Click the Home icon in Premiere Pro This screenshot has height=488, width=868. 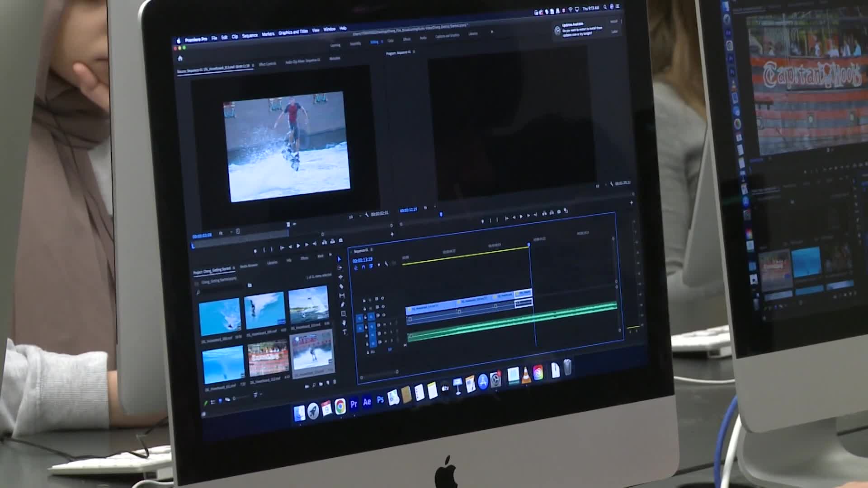pos(180,58)
